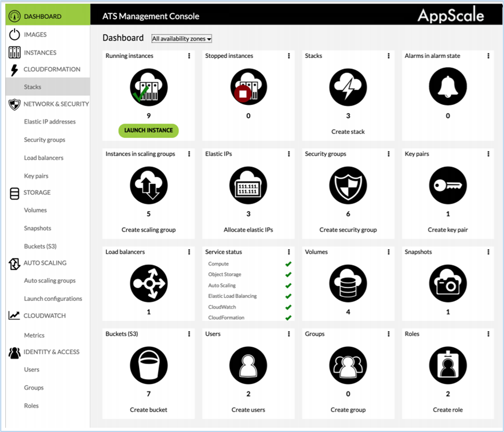Open the All availability zones dropdown
Image resolution: width=504 pixels, height=432 pixels.
click(x=181, y=39)
